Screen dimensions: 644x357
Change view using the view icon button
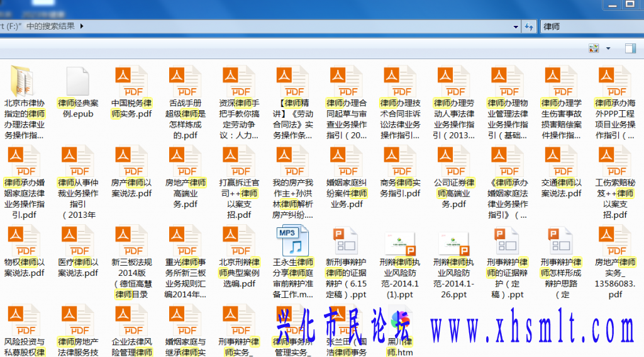594,48
